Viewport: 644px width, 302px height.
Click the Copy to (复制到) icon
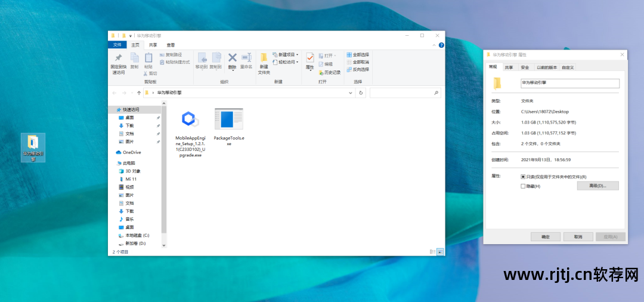tap(216, 58)
